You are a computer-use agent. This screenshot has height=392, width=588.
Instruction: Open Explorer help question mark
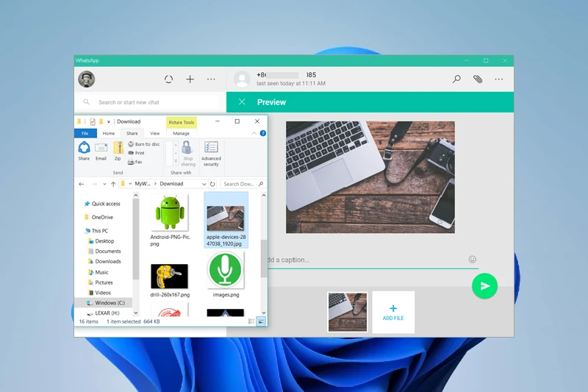pos(263,133)
